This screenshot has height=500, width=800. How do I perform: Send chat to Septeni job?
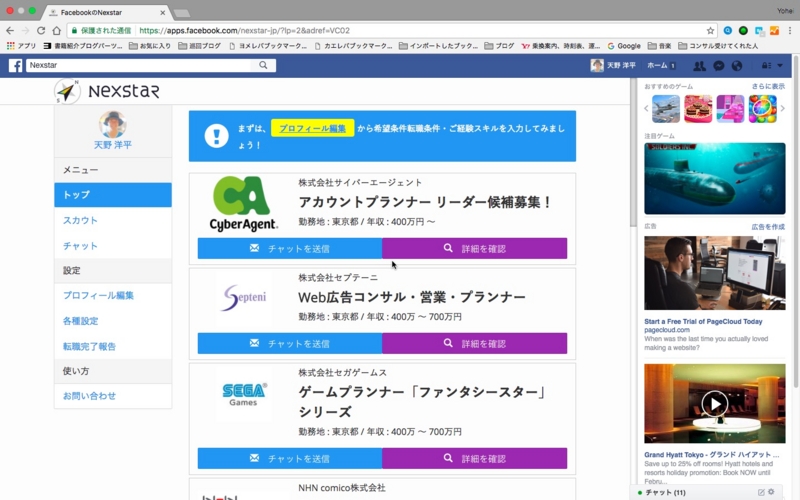290,343
